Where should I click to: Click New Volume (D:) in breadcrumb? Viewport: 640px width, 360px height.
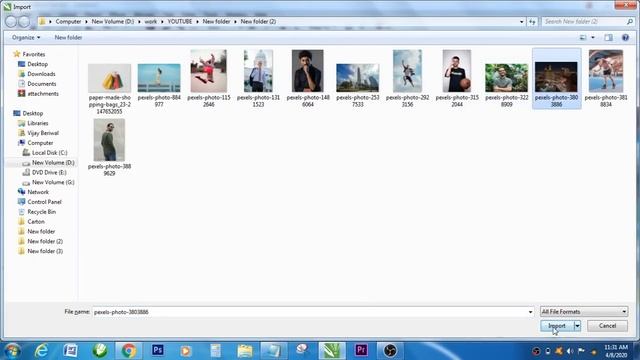click(x=113, y=22)
